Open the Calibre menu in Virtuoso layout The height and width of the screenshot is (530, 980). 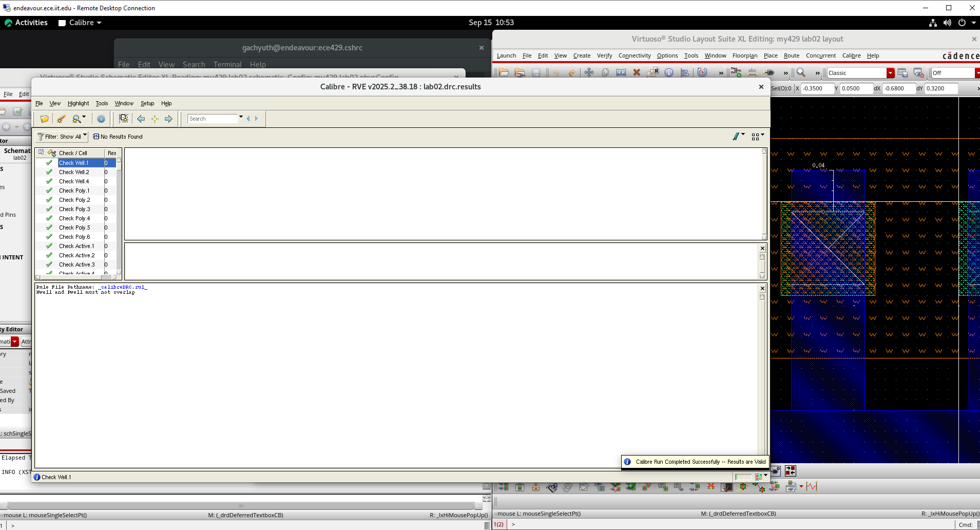click(851, 55)
